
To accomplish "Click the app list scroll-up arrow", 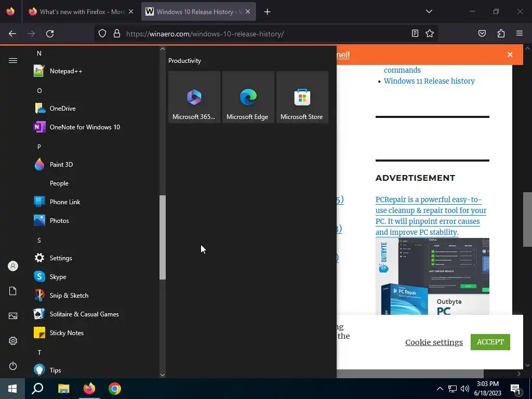I will coord(163,49).
